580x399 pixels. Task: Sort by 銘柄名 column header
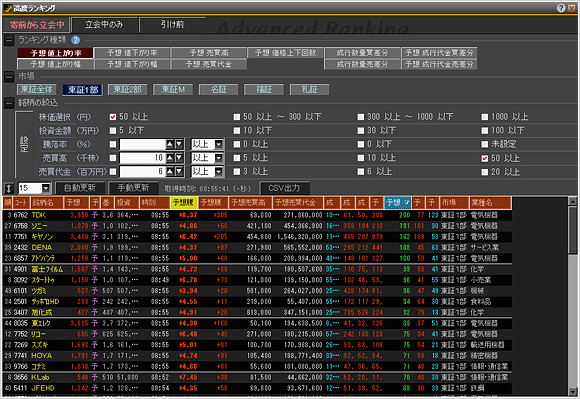tap(46, 203)
